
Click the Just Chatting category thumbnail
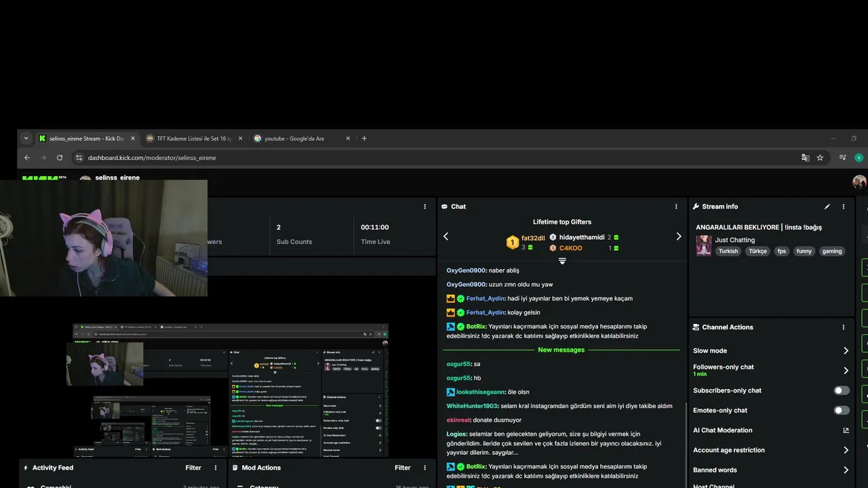[703, 245]
